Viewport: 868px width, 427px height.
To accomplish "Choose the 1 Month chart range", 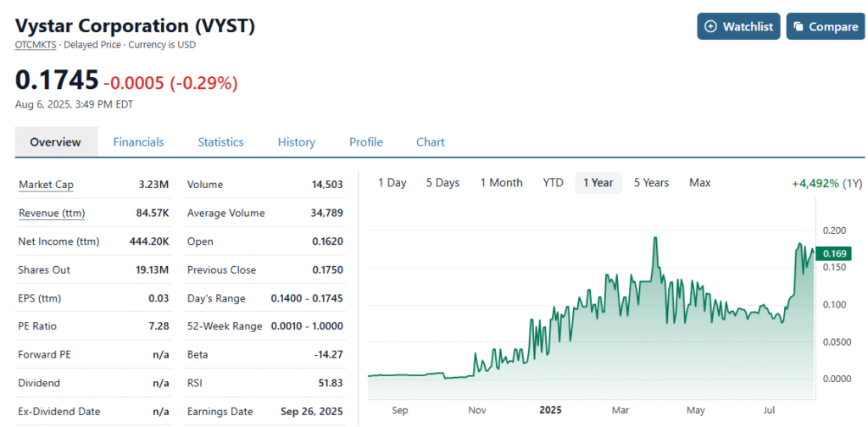I will (501, 182).
